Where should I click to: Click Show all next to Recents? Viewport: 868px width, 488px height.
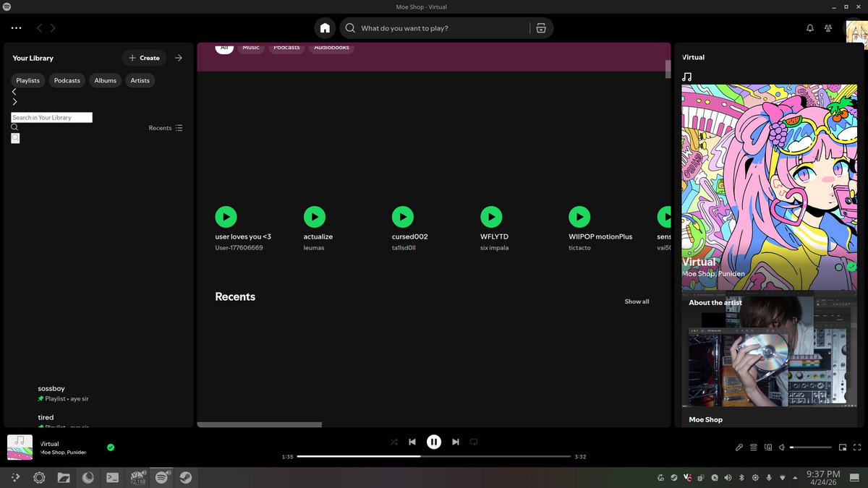[637, 301]
